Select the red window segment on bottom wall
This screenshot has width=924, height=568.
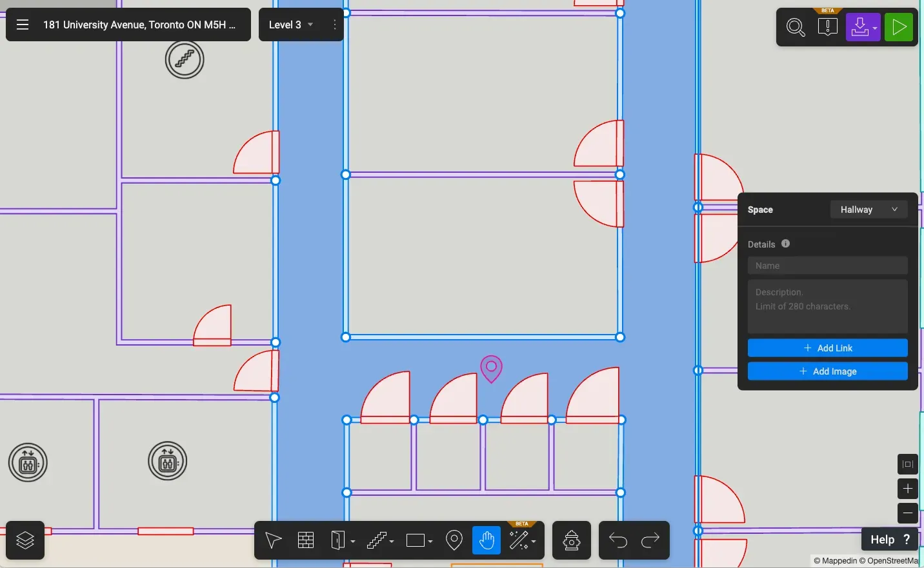click(166, 531)
